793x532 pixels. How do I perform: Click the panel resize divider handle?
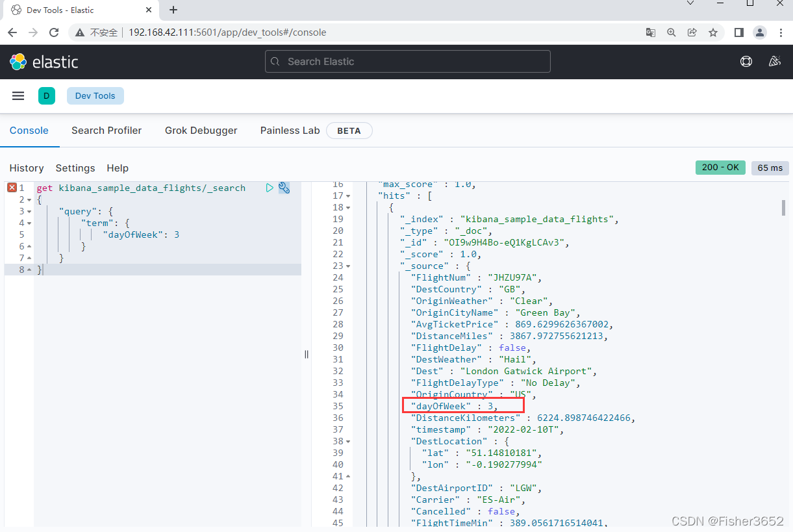[x=307, y=354]
